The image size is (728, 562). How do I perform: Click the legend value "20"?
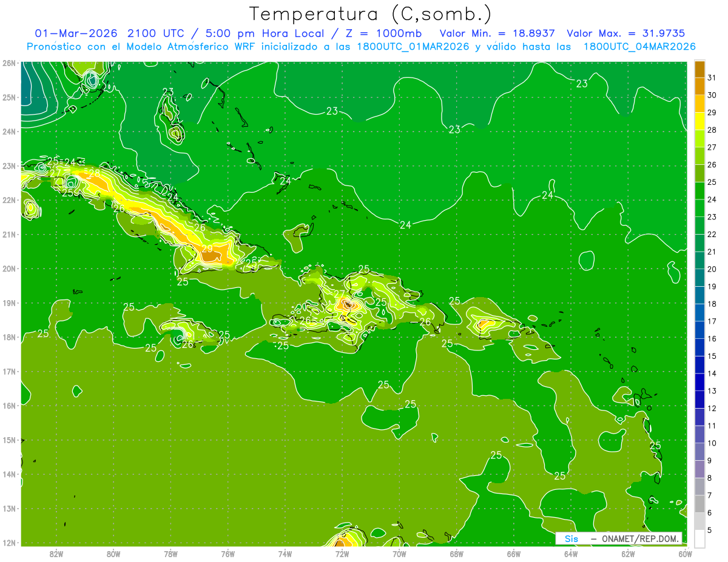(712, 269)
